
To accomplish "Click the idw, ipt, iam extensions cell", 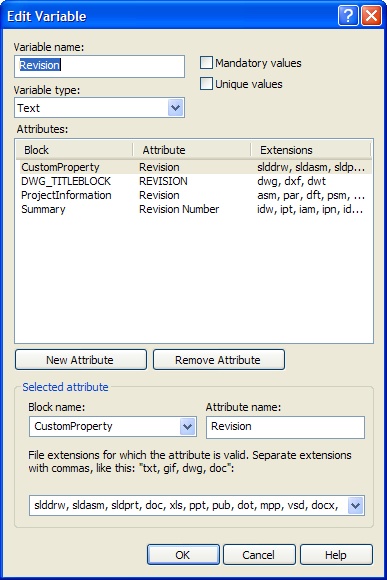I will click(x=310, y=209).
